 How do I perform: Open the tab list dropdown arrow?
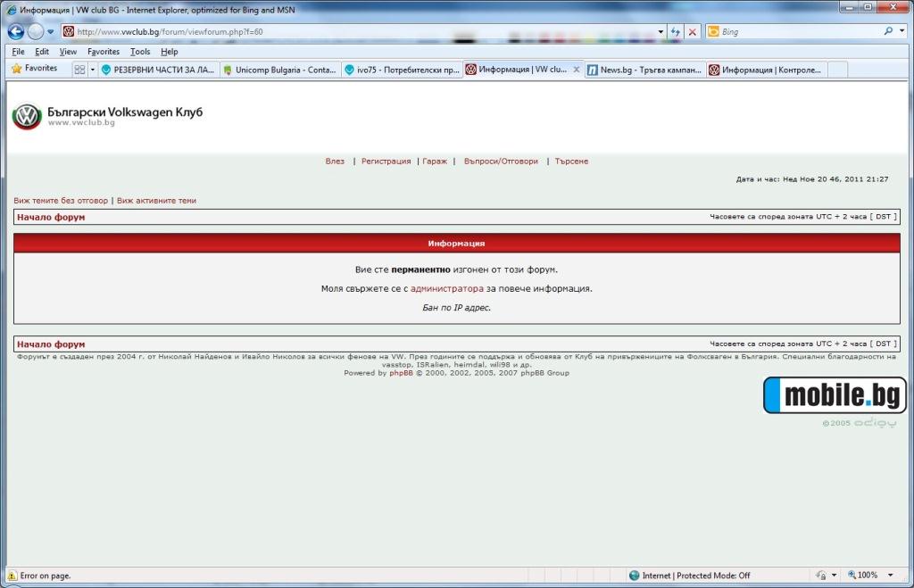click(x=92, y=70)
